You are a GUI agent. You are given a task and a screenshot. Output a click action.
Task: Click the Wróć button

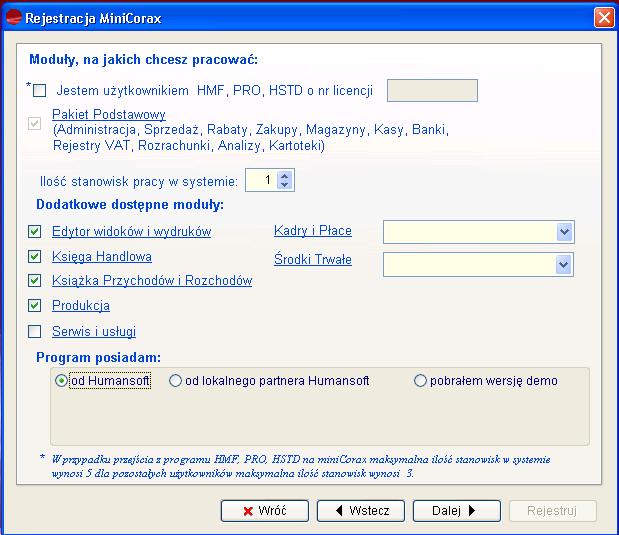[x=265, y=511]
